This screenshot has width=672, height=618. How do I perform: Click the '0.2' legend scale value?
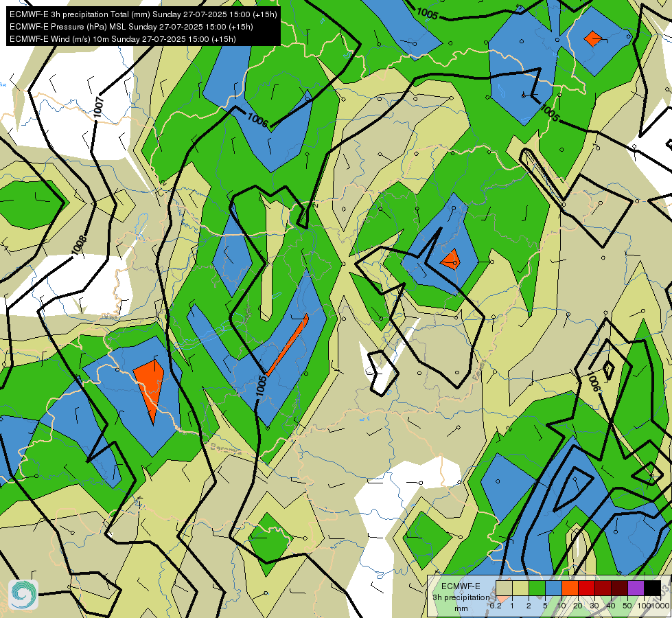click(496, 606)
